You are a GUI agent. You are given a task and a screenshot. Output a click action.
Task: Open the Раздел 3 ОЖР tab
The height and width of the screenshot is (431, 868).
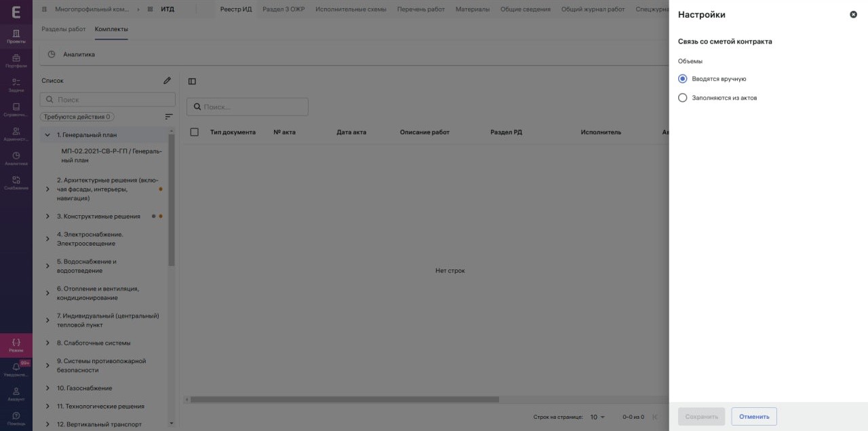pyautogui.click(x=283, y=10)
